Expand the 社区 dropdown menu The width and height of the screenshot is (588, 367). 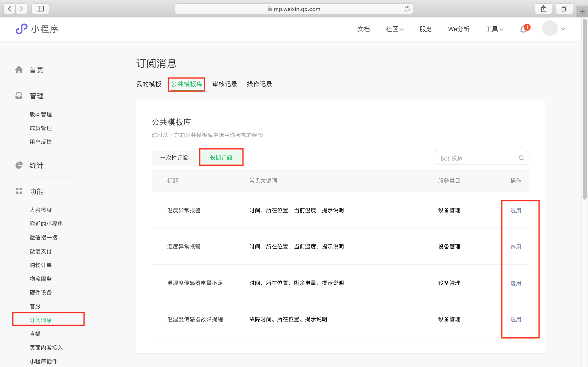pyautogui.click(x=394, y=29)
